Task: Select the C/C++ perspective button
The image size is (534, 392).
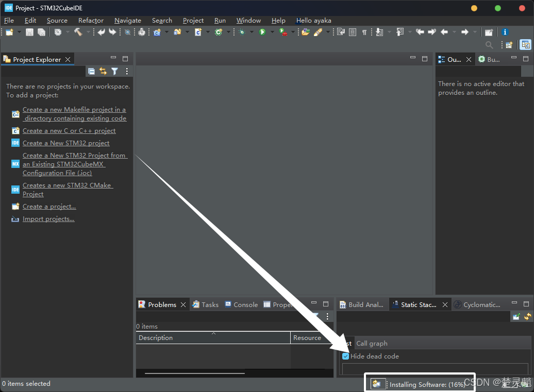Action: [525, 45]
